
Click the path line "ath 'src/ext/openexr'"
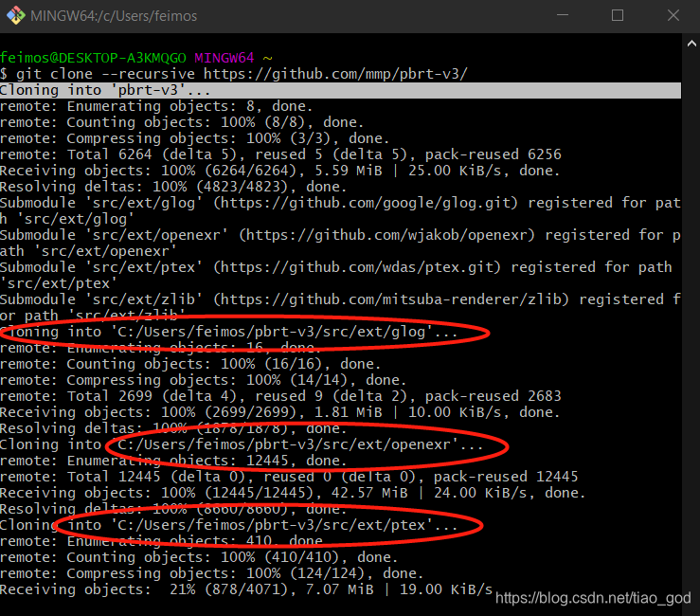coord(88,251)
